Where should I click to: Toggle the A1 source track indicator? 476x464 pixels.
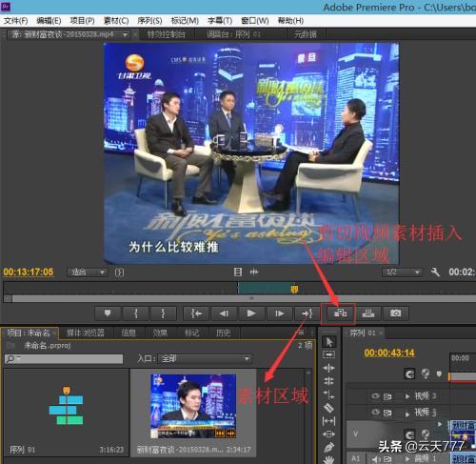pyautogui.click(x=355, y=458)
